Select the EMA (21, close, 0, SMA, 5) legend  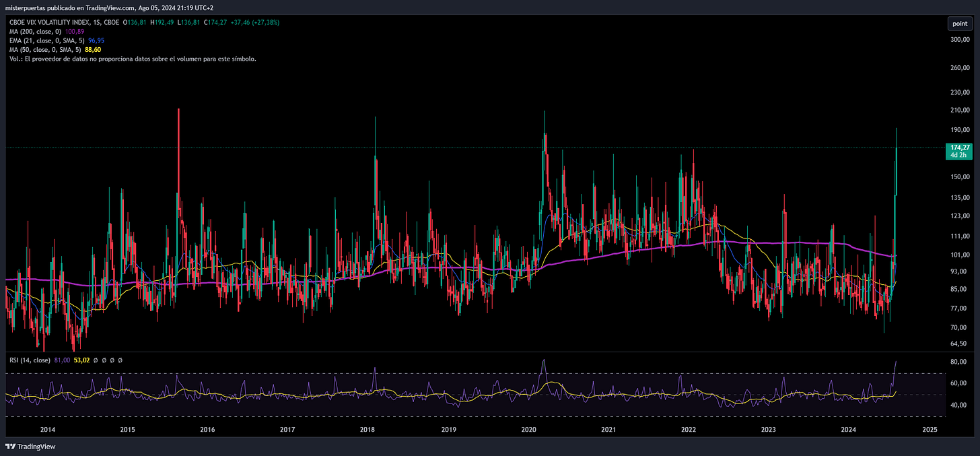(47, 40)
